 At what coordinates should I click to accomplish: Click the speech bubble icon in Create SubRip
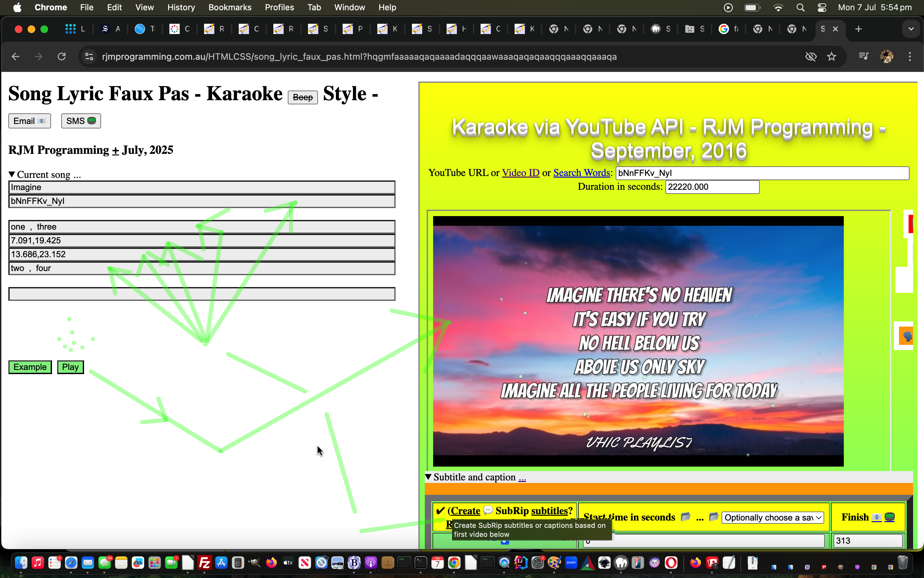[488, 510]
